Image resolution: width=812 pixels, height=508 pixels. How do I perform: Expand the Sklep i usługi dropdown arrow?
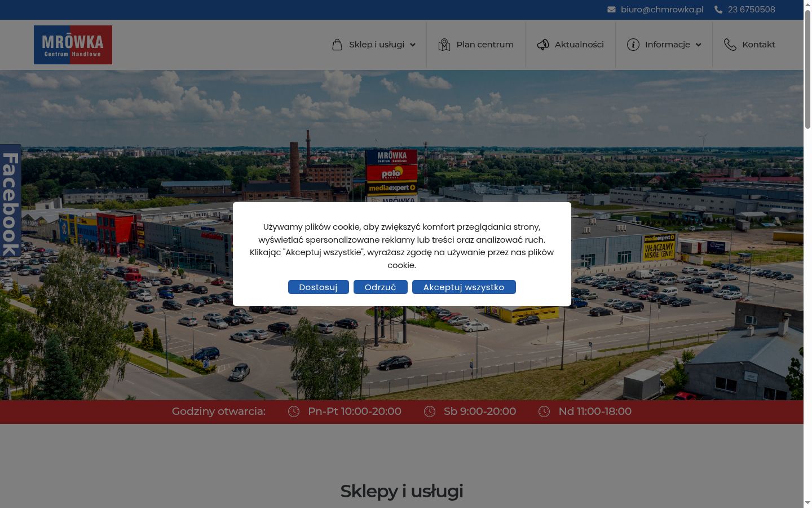tap(413, 45)
